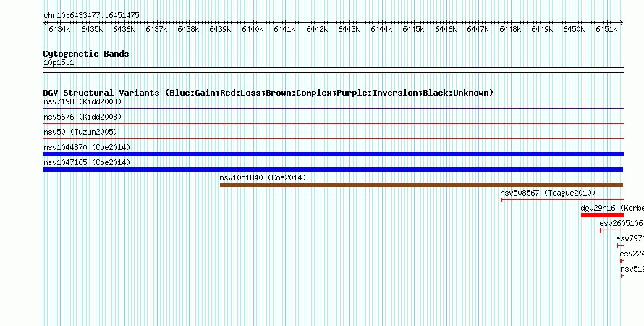Click the 6447k ruler tick label
644x326 pixels.
point(478,29)
